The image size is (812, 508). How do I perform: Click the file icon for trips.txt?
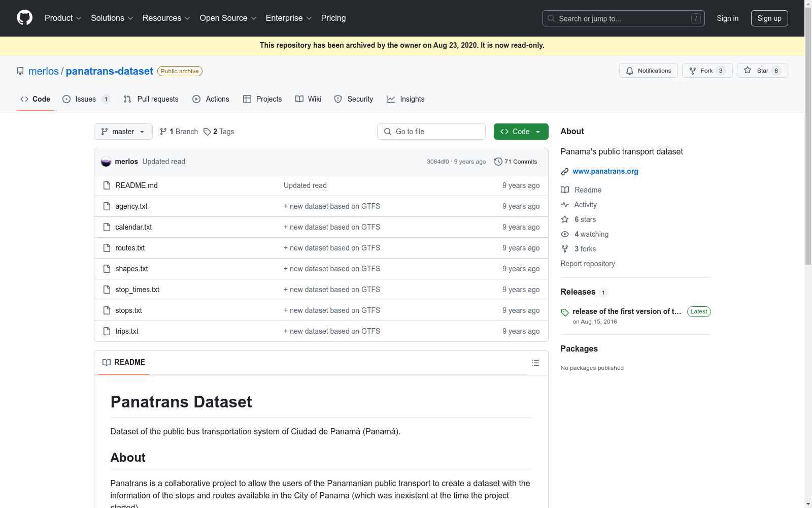[x=107, y=331]
